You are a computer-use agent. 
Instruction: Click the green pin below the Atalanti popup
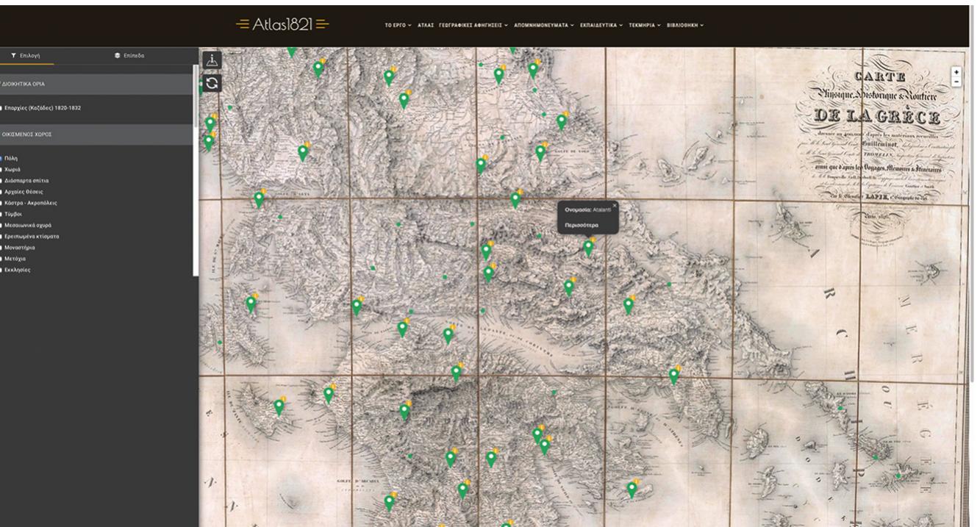(588, 248)
